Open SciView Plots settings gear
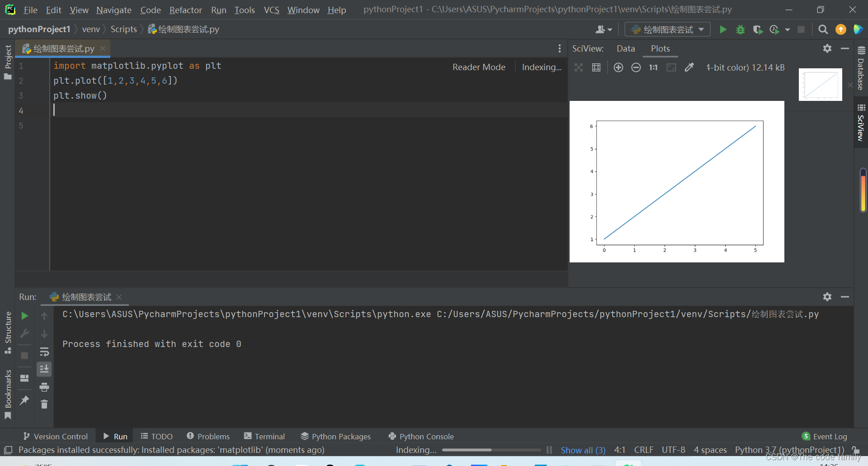Viewport: 868px width, 466px height. 827,48
